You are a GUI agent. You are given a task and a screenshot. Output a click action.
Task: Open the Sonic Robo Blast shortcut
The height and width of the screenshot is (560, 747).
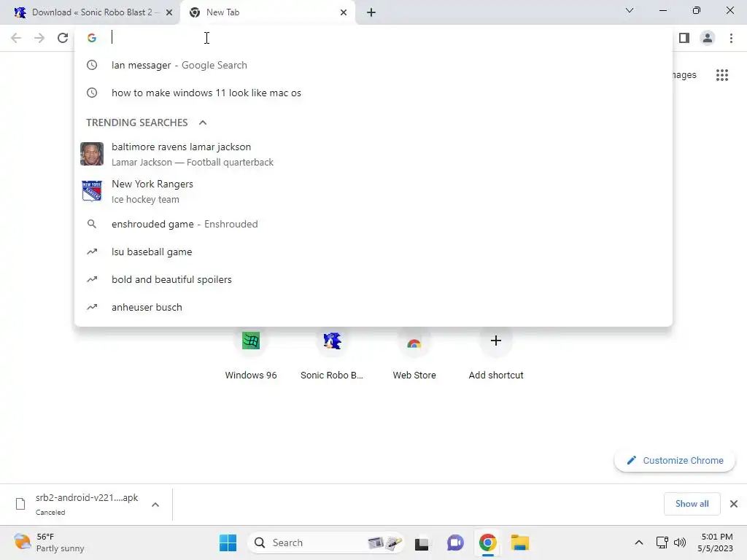click(332, 355)
